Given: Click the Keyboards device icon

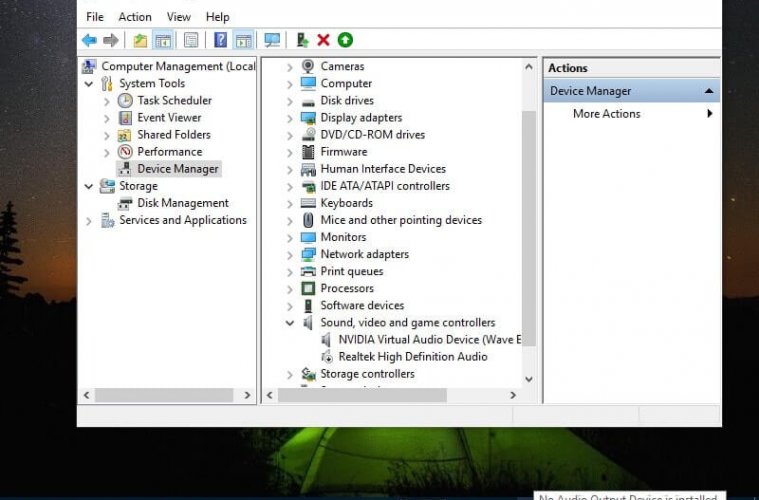Looking at the screenshot, I should (308, 203).
